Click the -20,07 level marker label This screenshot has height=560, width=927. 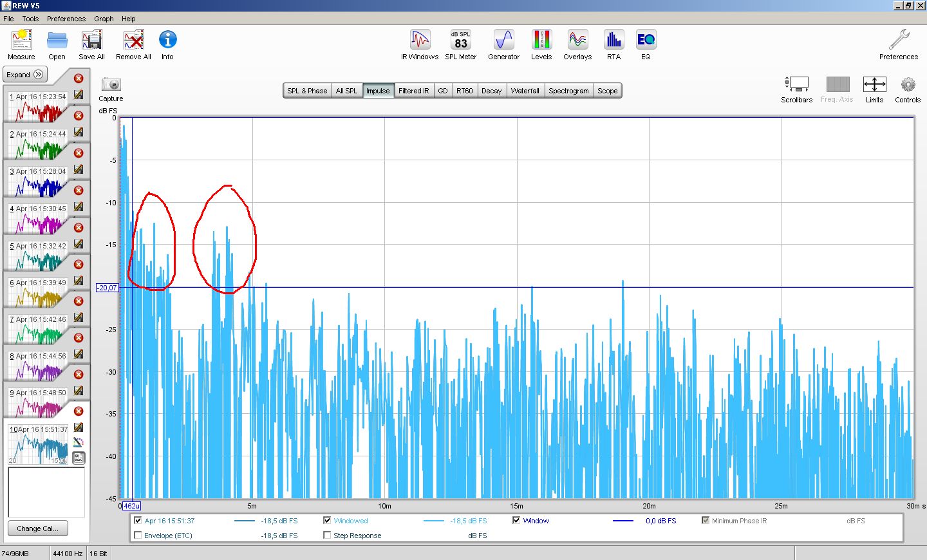[107, 288]
